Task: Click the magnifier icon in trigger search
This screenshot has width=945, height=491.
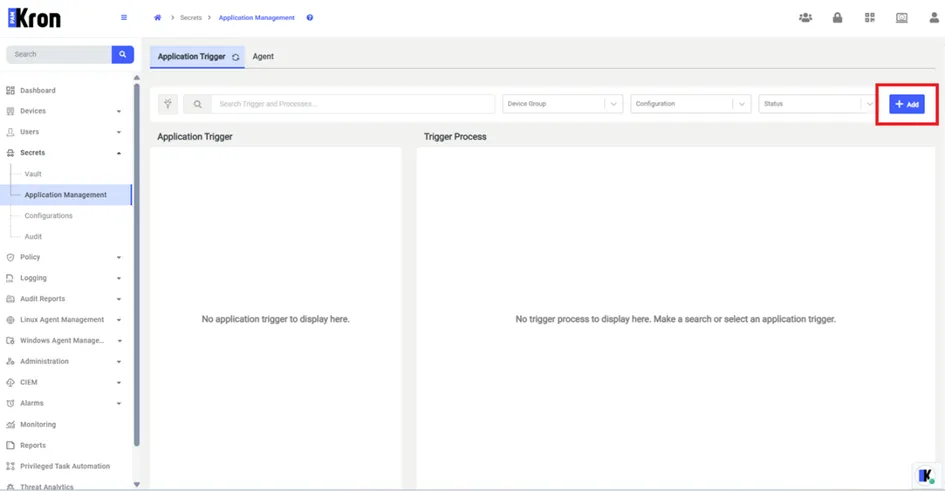Action: pyautogui.click(x=197, y=104)
